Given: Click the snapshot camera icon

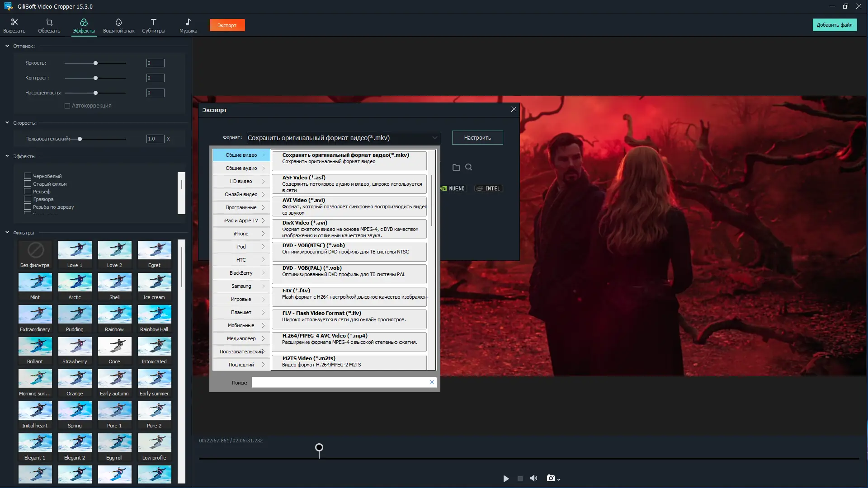Looking at the screenshot, I should (x=551, y=479).
